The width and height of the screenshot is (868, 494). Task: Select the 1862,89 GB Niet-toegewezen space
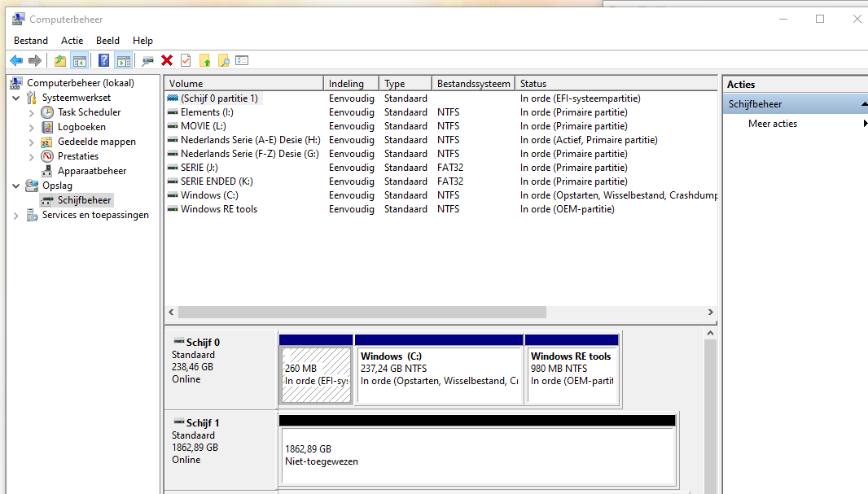coord(477,450)
